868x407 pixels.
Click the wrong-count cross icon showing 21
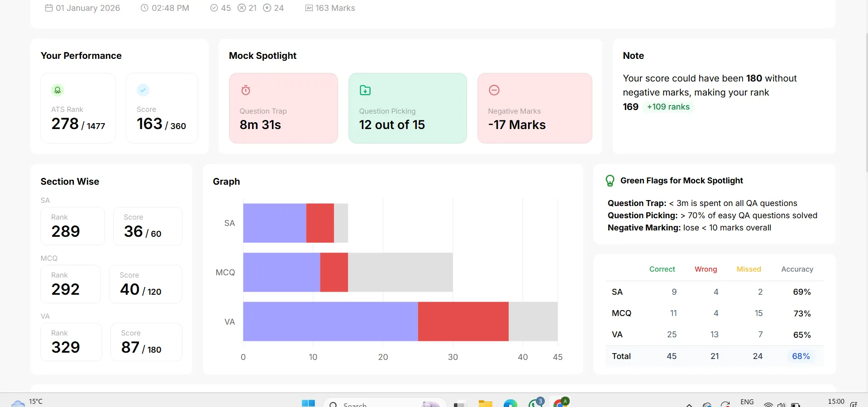(x=242, y=8)
